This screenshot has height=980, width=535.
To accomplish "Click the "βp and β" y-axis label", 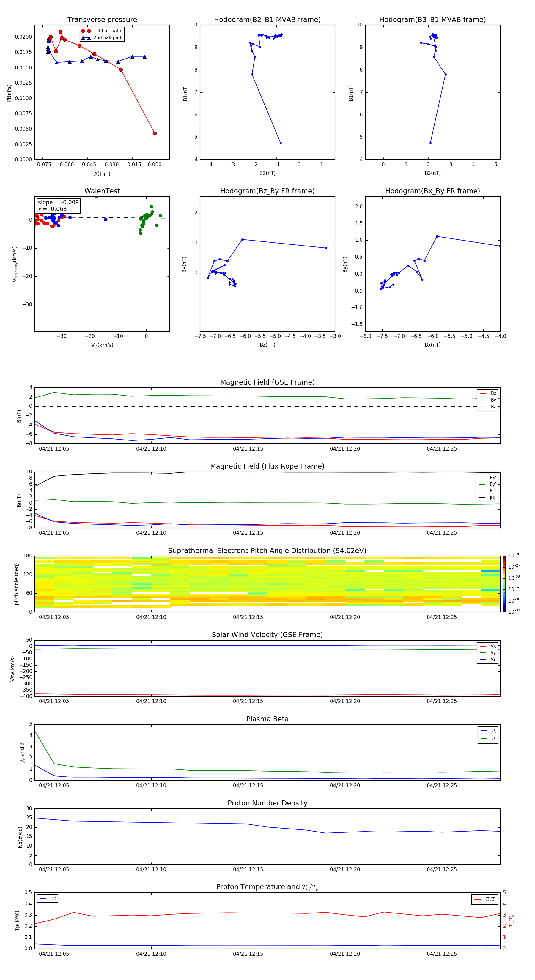I will coord(23,752).
